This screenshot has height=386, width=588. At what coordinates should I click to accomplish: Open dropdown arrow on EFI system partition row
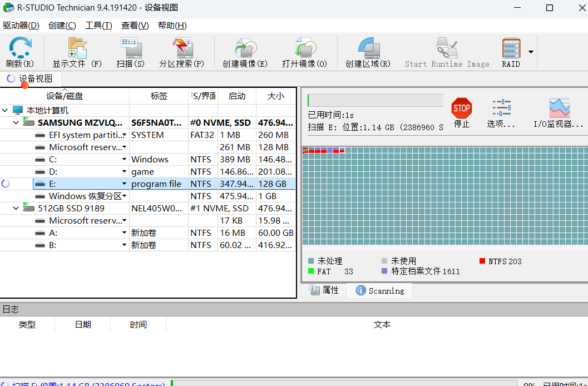(124, 135)
